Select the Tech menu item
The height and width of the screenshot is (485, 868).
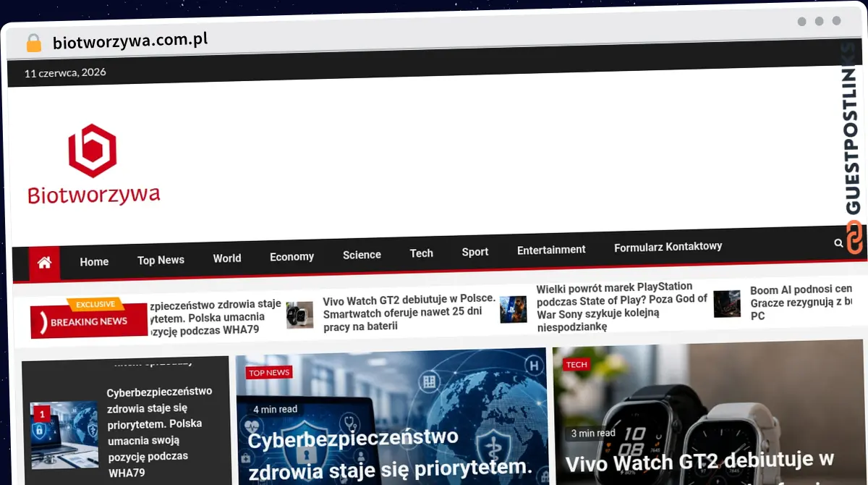tap(422, 253)
